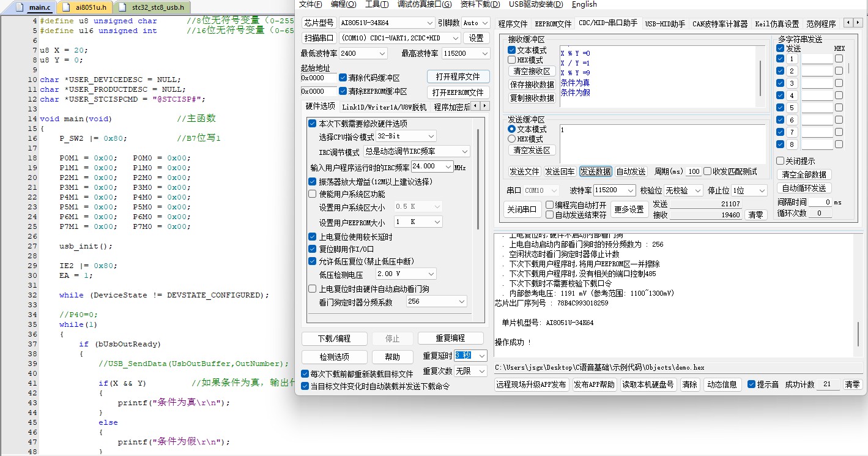Click multi-string send button 3
868x456 pixels.
792,83
